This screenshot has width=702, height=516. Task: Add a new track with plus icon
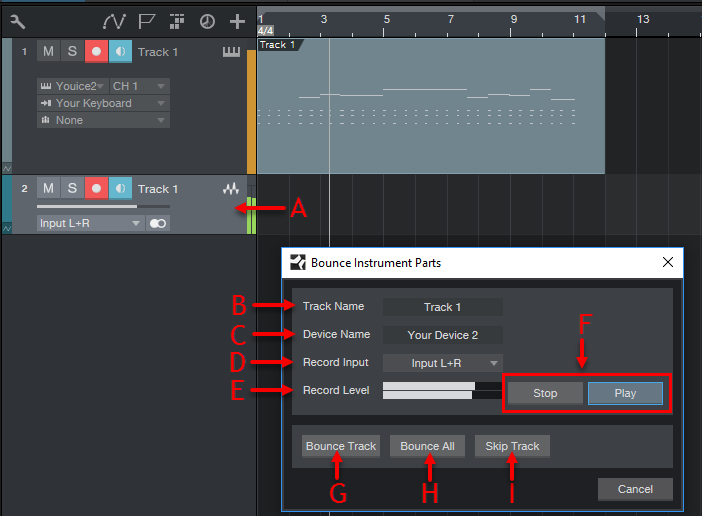point(237,21)
